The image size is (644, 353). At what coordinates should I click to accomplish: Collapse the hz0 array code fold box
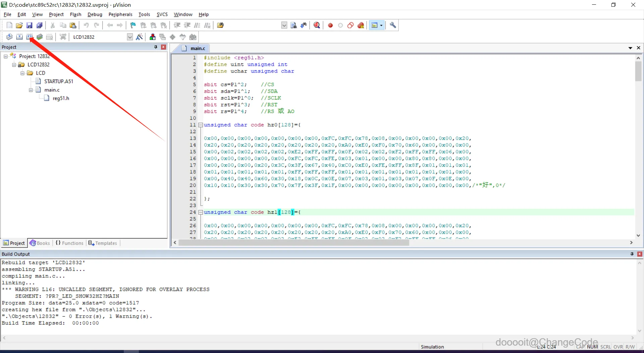point(201,125)
